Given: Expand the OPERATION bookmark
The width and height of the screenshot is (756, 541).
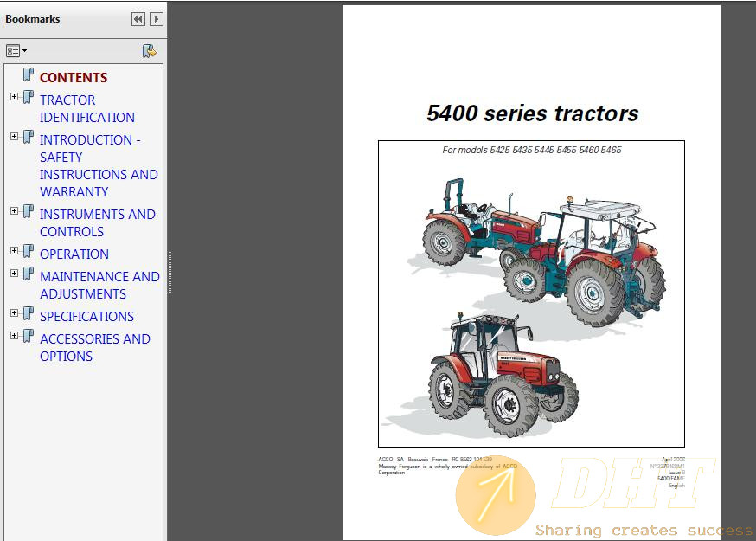Looking at the screenshot, I should [x=15, y=251].
